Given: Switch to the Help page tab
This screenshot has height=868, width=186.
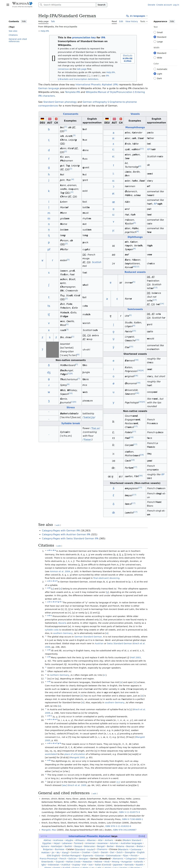Looking at the screenshot, I should coord(43,21).
